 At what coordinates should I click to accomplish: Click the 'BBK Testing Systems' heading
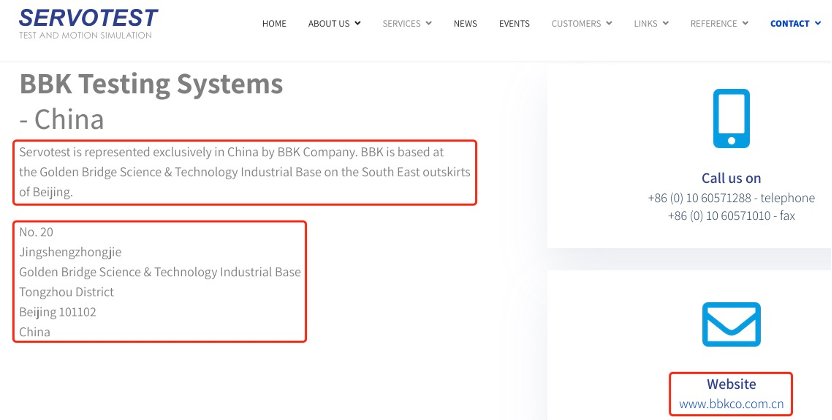[x=151, y=84]
